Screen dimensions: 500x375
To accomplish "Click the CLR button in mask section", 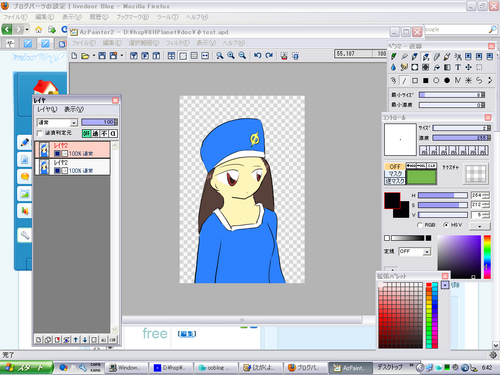I will pyautogui.click(x=432, y=166).
